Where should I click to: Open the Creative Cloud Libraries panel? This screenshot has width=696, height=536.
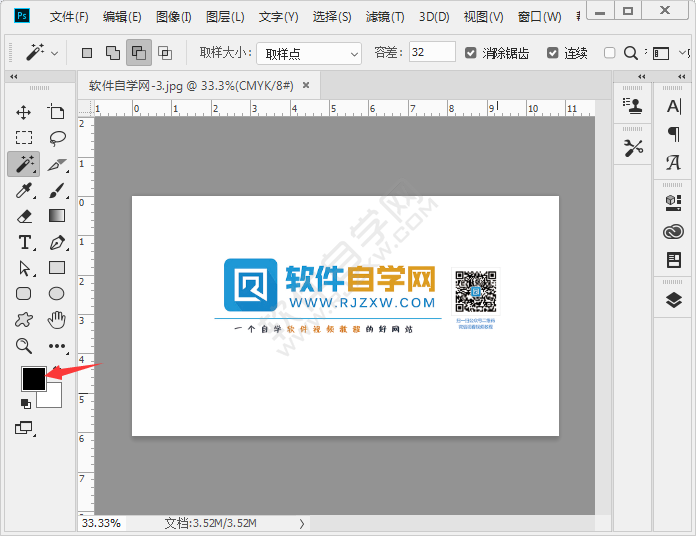pos(673,232)
